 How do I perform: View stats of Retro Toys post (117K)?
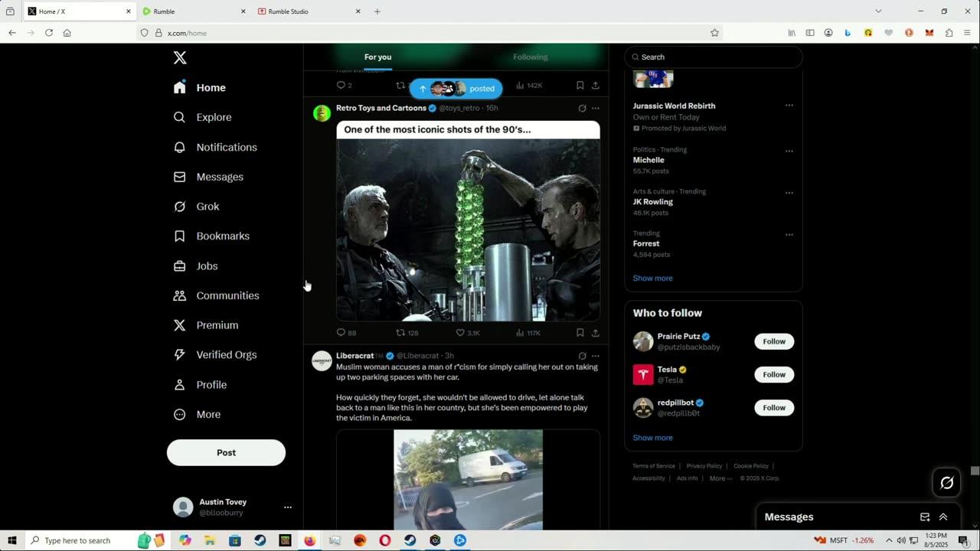click(528, 333)
